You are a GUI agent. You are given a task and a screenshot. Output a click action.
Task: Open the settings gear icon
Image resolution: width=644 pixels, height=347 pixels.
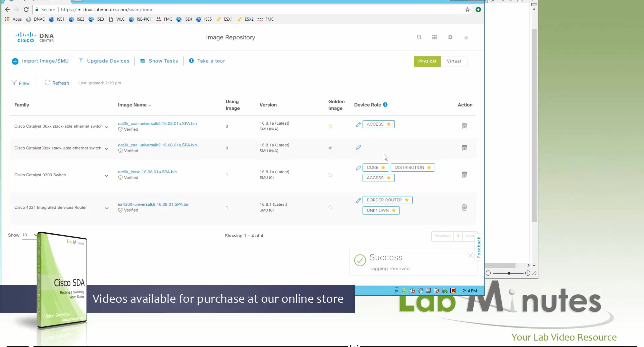point(450,37)
